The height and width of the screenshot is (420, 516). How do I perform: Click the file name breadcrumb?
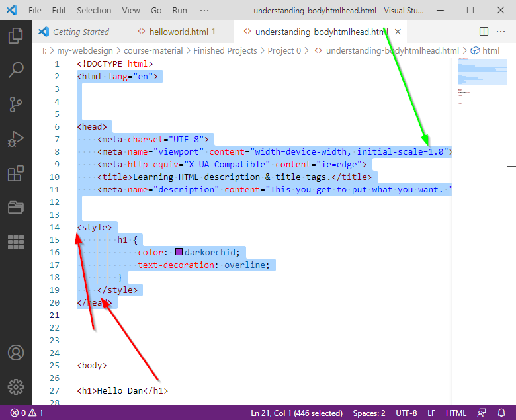click(392, 50)
